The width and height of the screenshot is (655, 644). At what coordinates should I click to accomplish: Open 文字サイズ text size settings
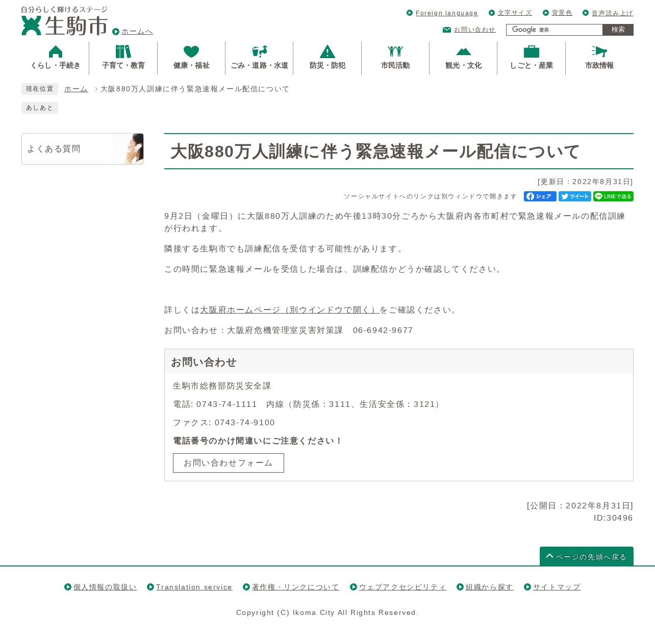[x=515, y=13]
